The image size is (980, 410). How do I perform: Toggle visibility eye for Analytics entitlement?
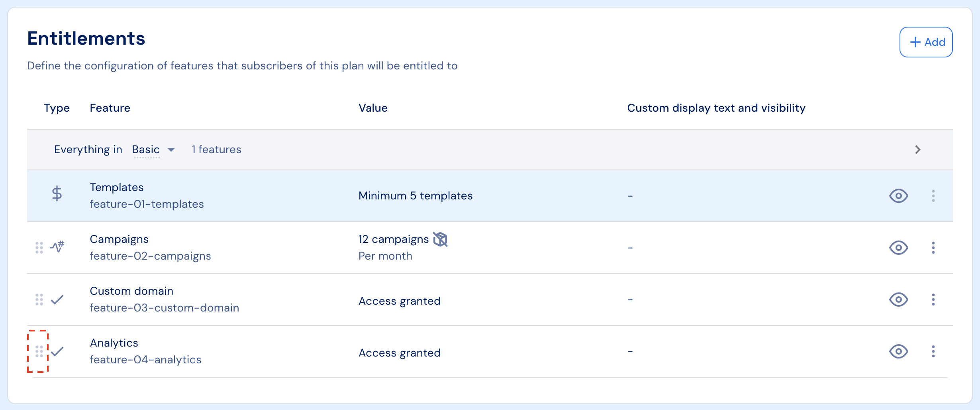point(899,351)
